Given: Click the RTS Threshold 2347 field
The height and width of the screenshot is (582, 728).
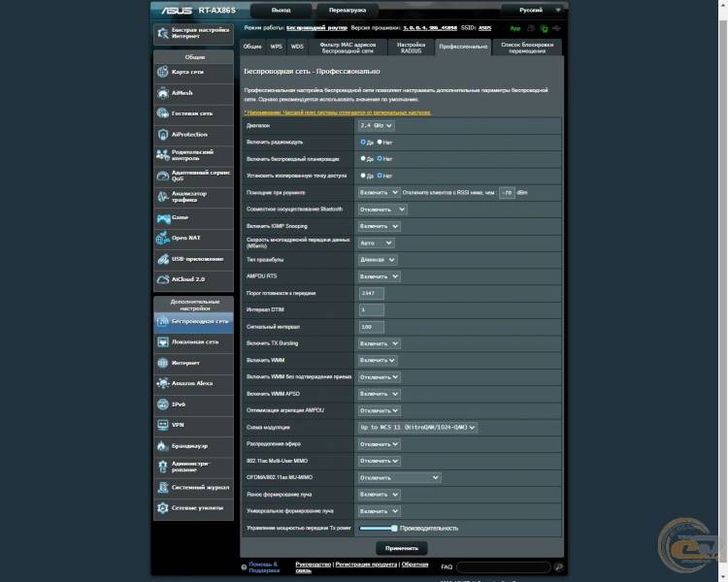Looking at the screenshot, I should tap(371, 293).
